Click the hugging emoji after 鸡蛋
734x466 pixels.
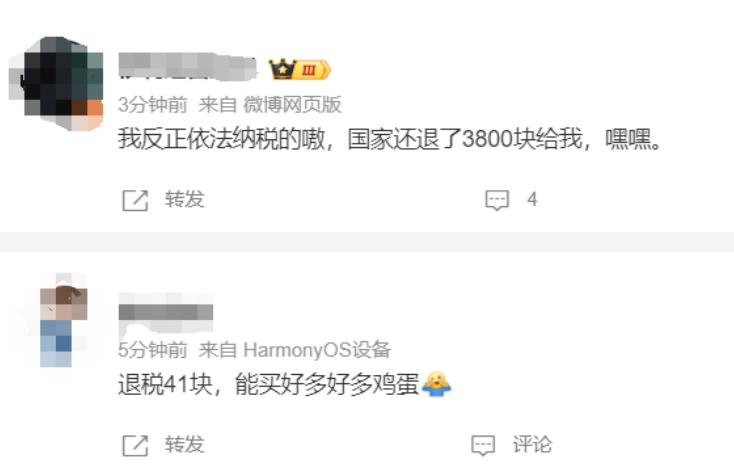click(436, 384)
